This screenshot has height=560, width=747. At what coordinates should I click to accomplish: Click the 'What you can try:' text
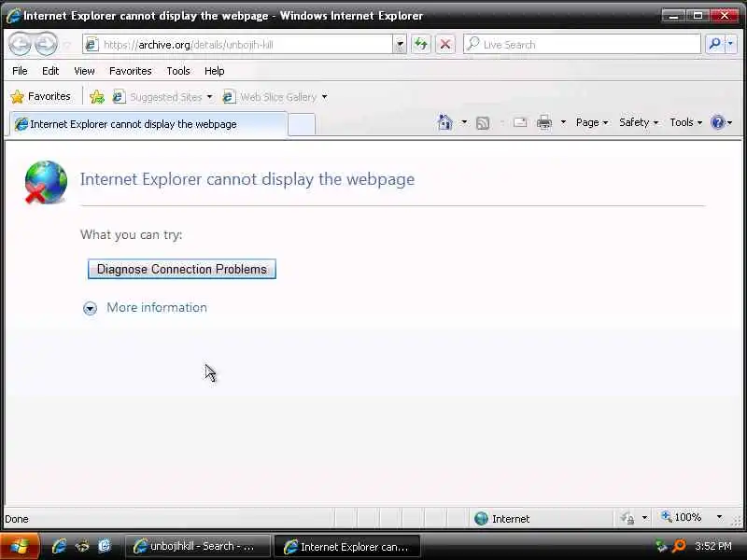click(132, 235)
